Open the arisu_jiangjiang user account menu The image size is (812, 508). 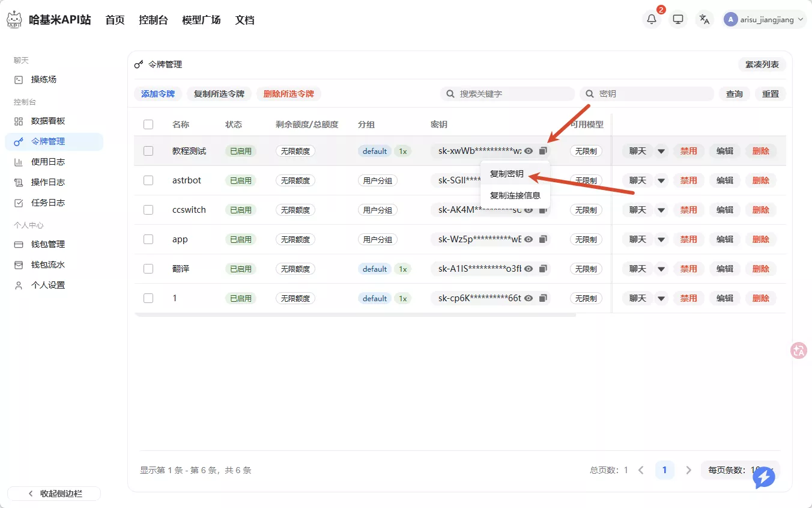click(765, 19)
